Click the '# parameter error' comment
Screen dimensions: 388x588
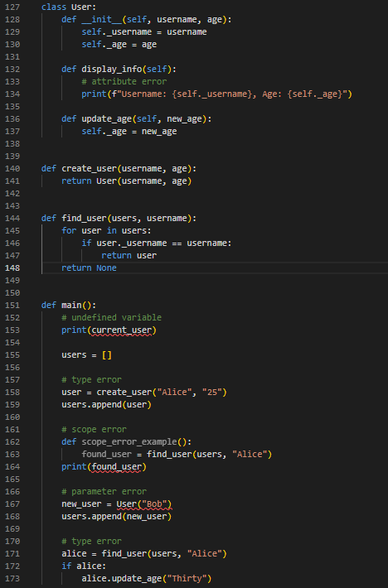tap(104, 492)
